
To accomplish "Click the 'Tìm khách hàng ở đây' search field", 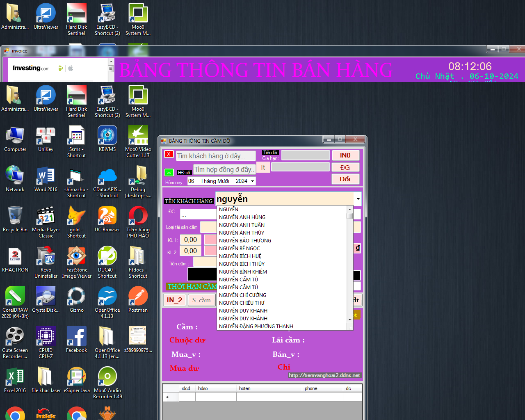I will 216,156.
